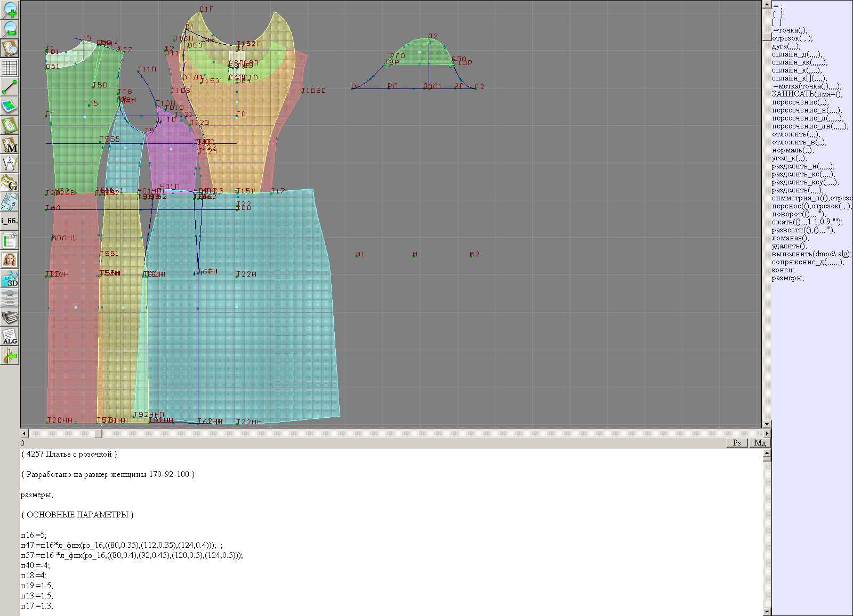The height and width of the screenshot is (616, 853).
Task: Click code line п16:=5; in editor
Action: (34, 535)
